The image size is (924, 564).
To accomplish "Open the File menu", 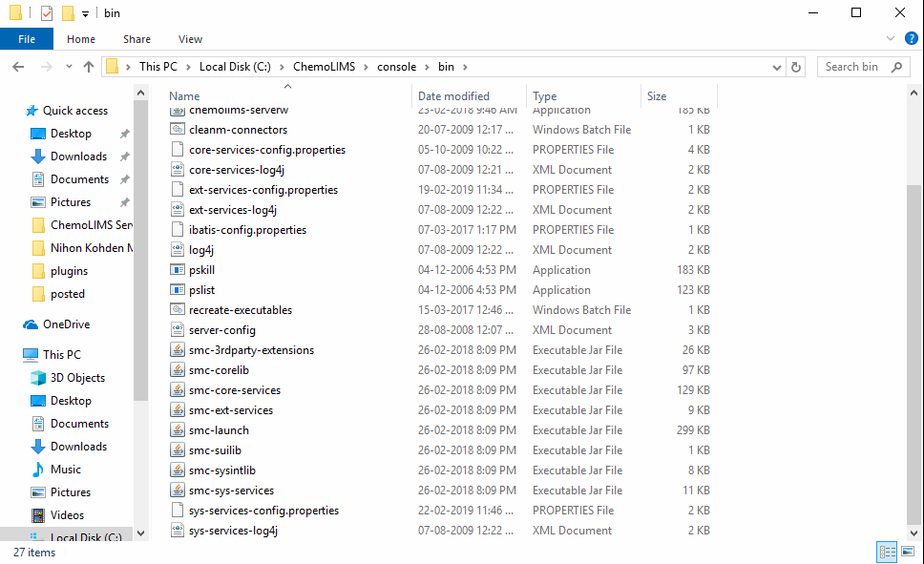I will 27,39.
